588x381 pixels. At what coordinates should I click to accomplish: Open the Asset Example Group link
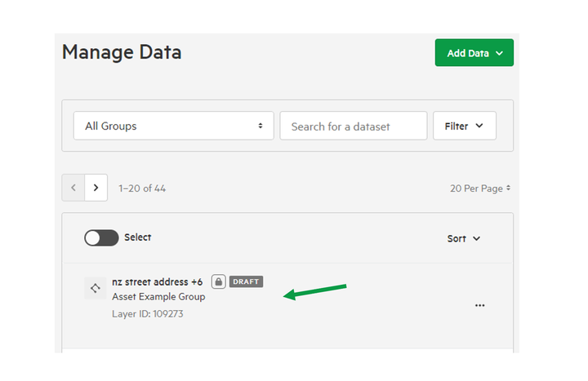[x=158, y=297]
